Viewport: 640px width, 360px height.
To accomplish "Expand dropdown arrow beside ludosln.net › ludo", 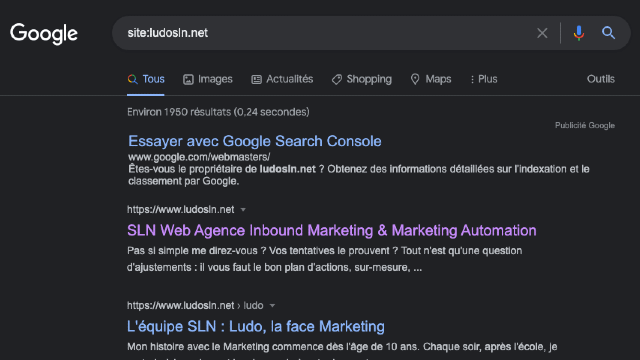I will (272, 306).
